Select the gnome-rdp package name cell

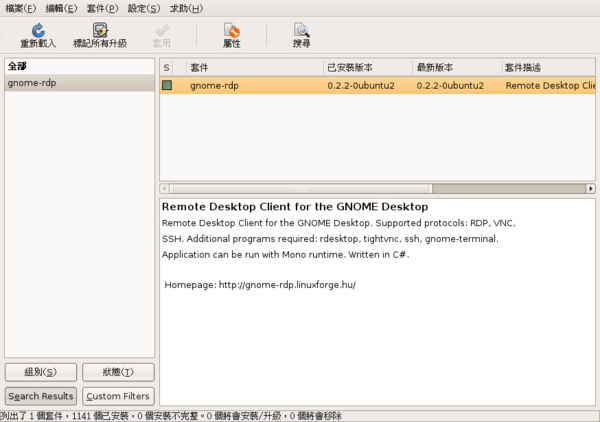[214, 85]
